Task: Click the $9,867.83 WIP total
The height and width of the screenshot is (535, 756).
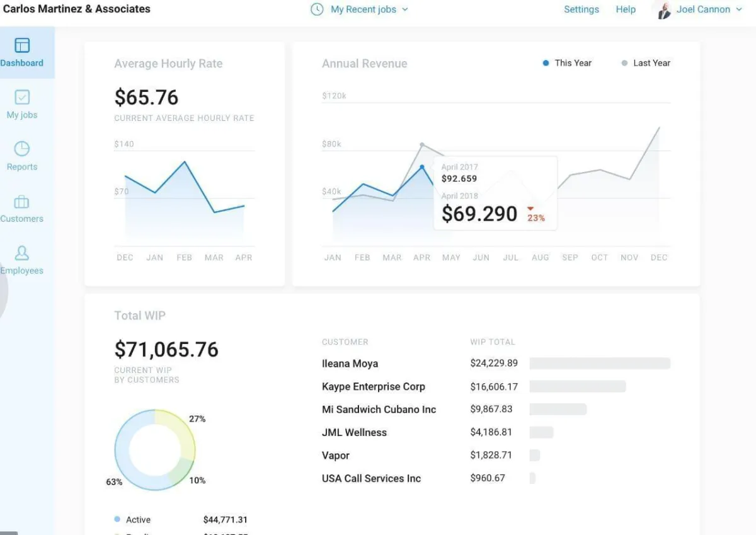Action: tap(491, 409)
